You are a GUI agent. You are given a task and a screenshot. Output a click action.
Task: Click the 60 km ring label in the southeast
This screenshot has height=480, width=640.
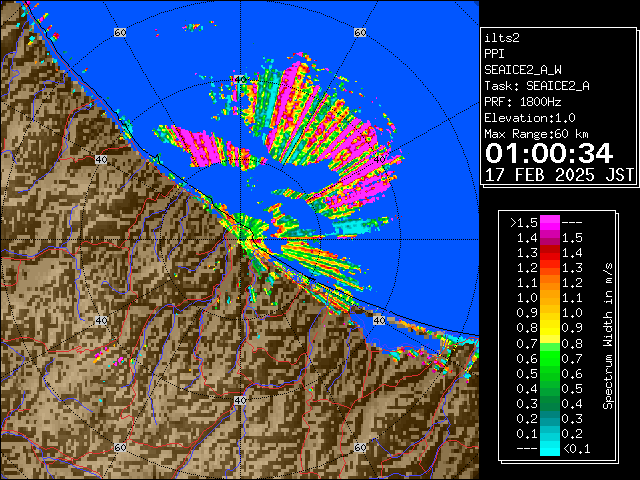[360, 448]
